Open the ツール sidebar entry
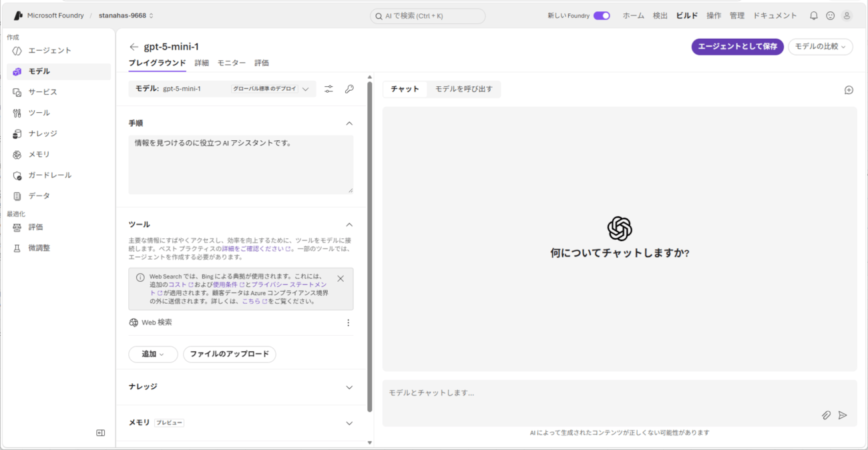The image size is (868, 450). [x=59, y=113]
